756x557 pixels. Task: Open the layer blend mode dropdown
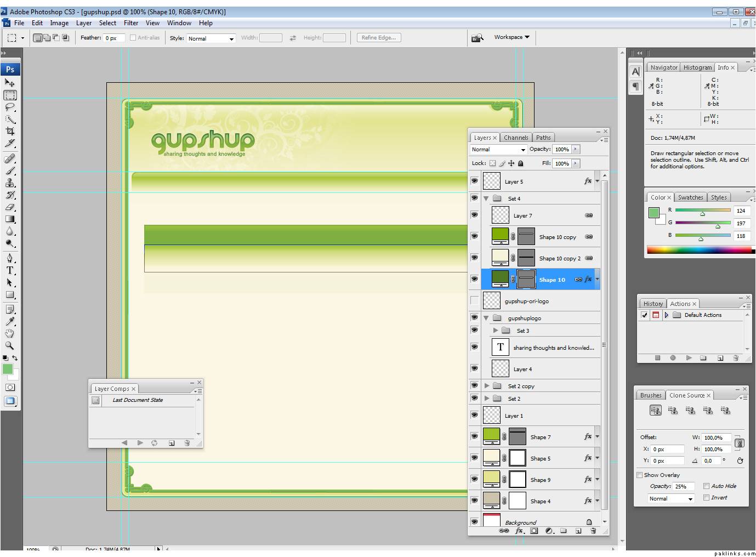click(x=498, y=150)
